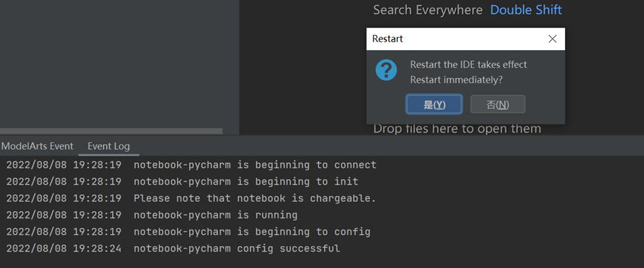644x268 pixels.
Task: Click the left panel horizontal scrollbar
Action: coord(111,131)
